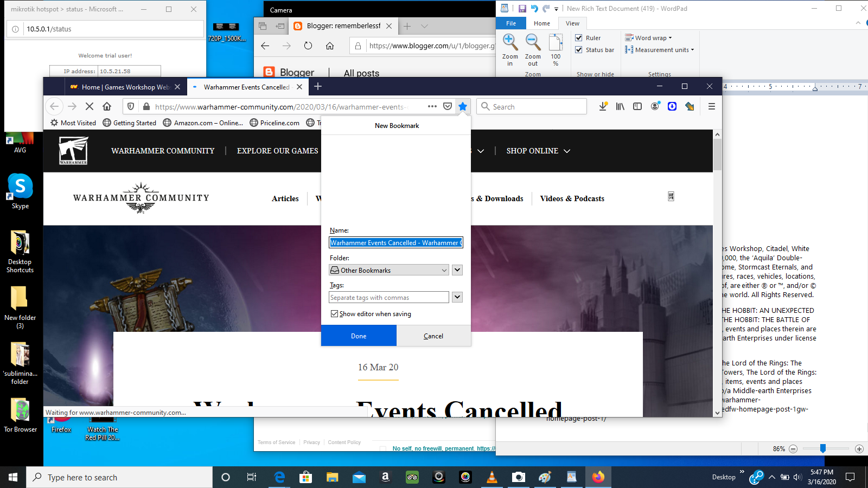Click the blue bookmark star in Firefox

click(463, 107)
